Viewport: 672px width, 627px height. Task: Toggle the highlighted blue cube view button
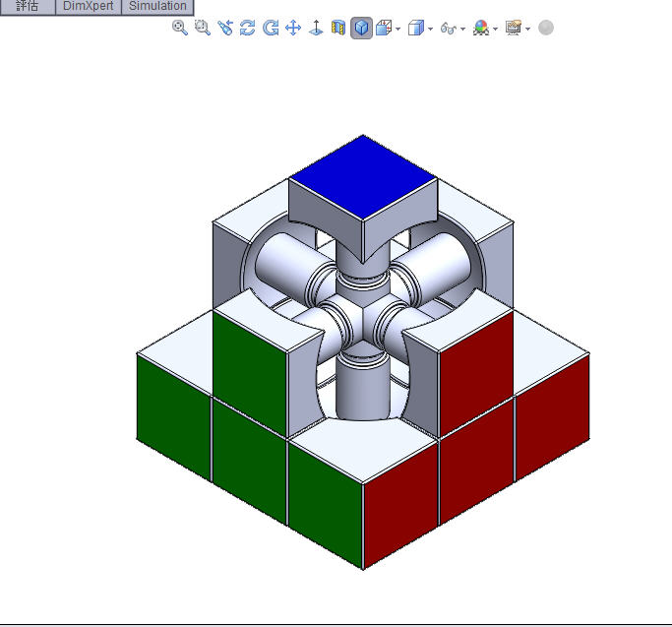click(x=362, y=28)
